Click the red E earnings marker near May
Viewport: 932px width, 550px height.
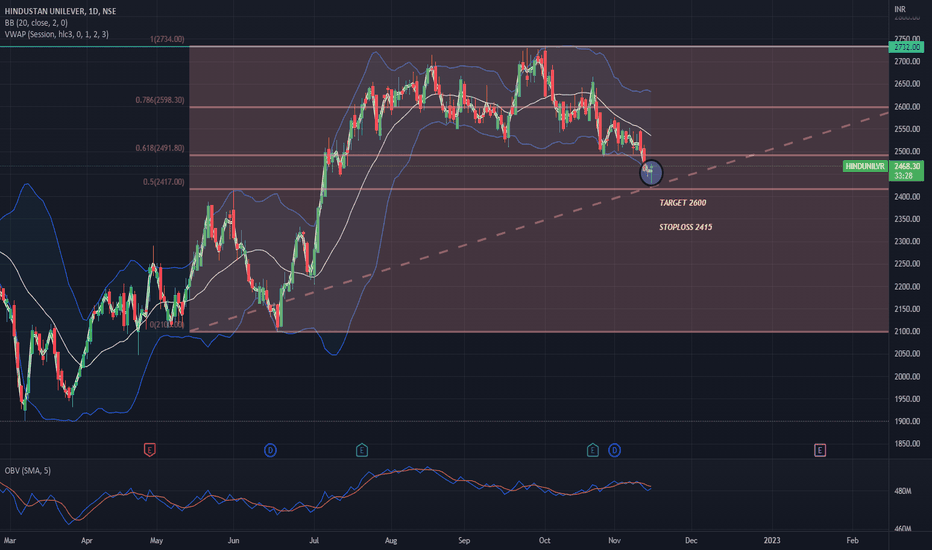pyautogui.click(x=150, y=450)
